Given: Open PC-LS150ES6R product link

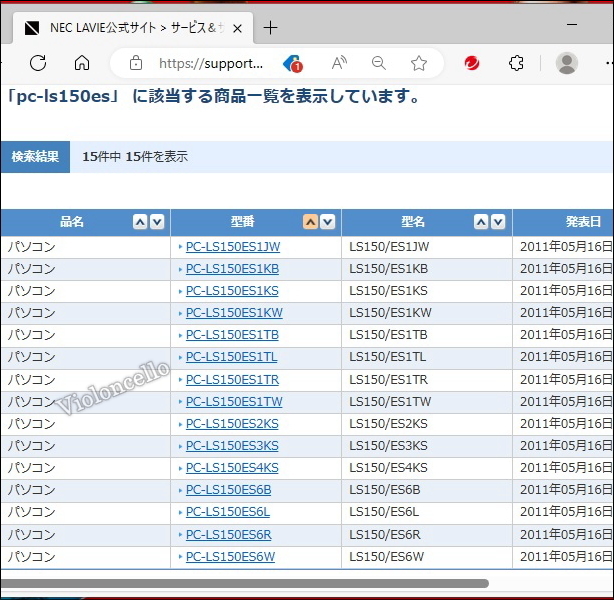Looking at the screenshot, I should coord(228,535).
